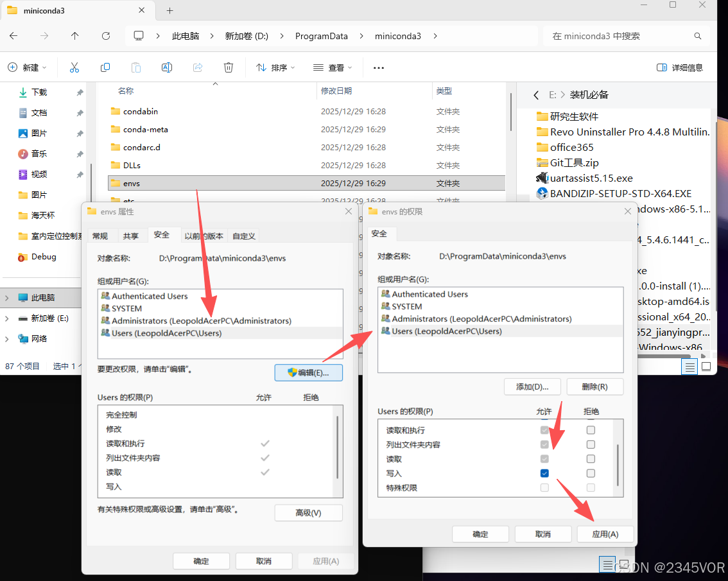728x581 pixels.
Task: Go back with the left arrow icon
Action: pos(13,36)
